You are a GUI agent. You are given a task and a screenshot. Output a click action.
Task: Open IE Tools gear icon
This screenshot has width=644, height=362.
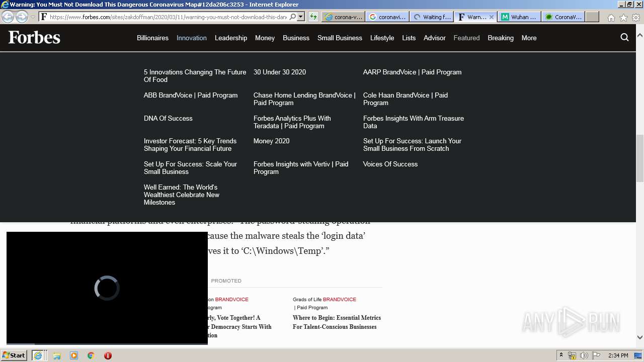tap(636, 18)
